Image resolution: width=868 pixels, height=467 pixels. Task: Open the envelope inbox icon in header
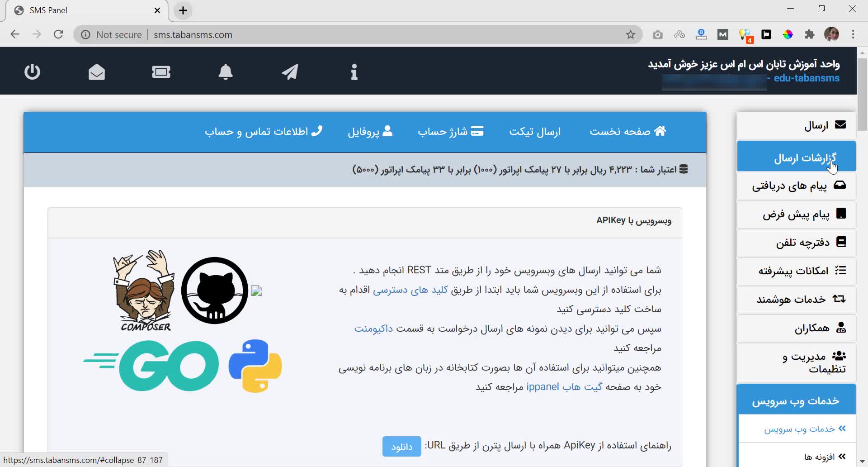point(97,72)
